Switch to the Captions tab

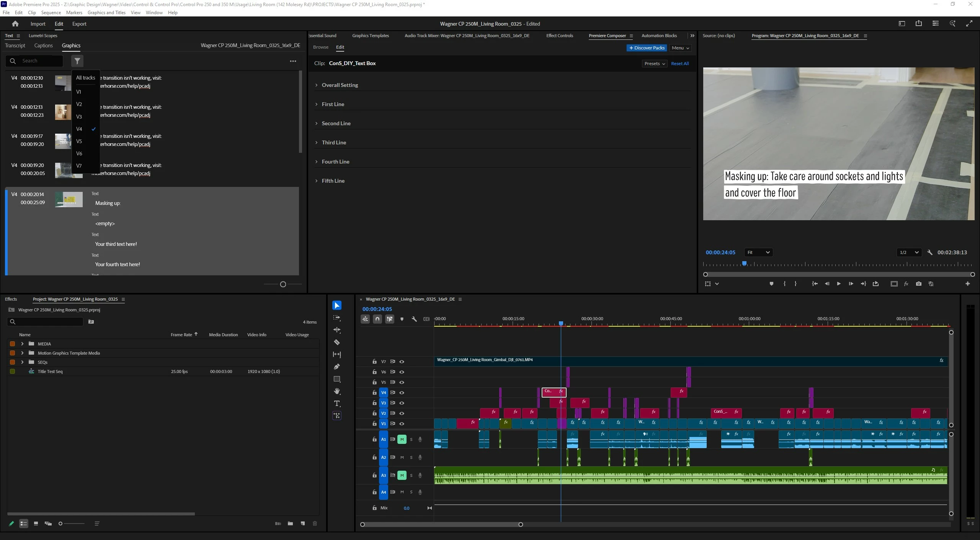[43, 45]
